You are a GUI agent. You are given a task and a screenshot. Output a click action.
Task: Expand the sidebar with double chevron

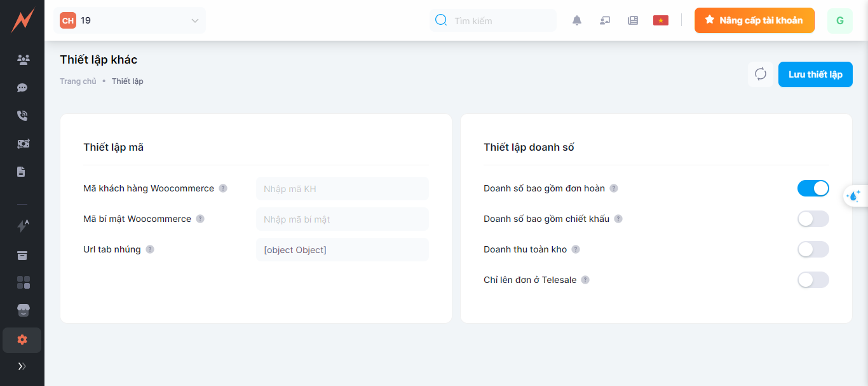tap(22, 366)
